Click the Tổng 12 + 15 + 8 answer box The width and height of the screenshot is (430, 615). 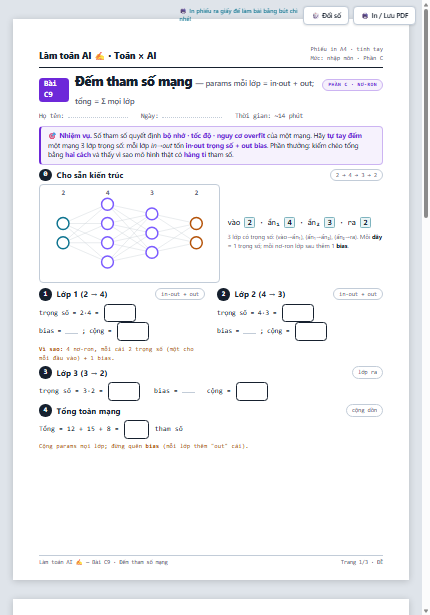pyautogui.click(x=137, y=429)
